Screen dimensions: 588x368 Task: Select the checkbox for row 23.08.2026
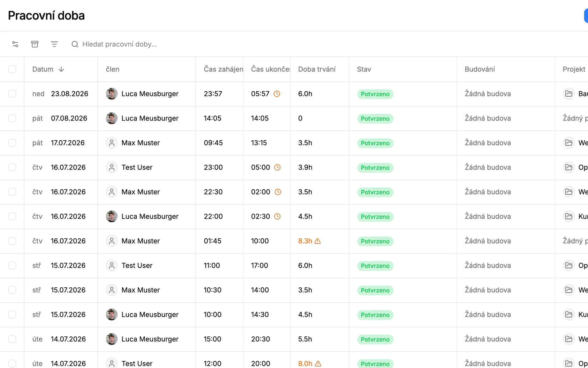pyautogui.click(x=12, y=94)
